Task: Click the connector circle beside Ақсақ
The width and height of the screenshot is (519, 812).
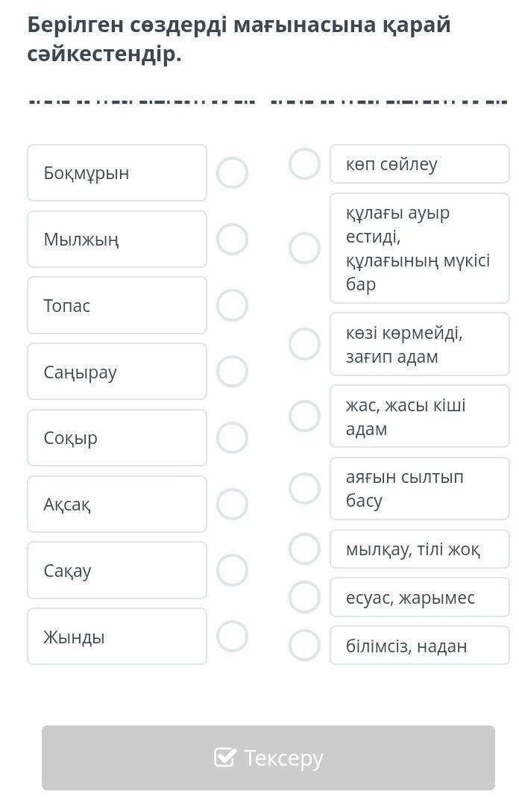Action: (232, 504)
